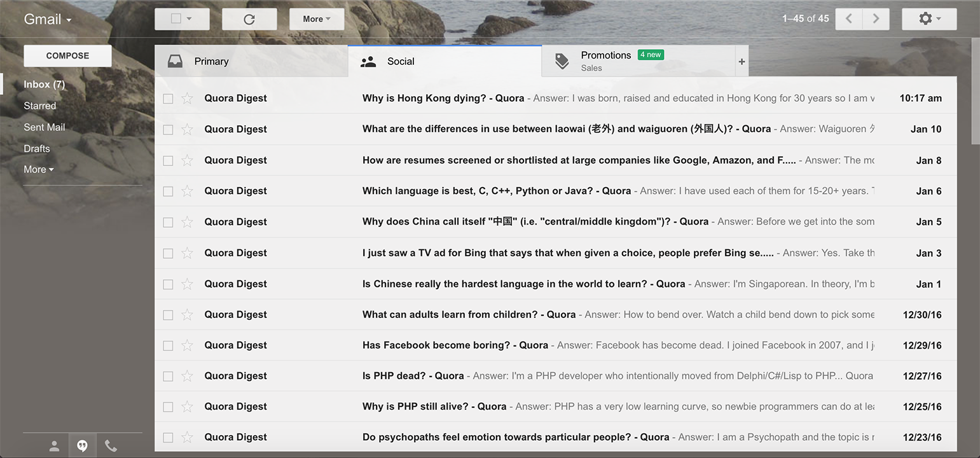Viewport: 980px width, 458px height.
Task: Switch to the Primary tab
Action: point(211,62)
